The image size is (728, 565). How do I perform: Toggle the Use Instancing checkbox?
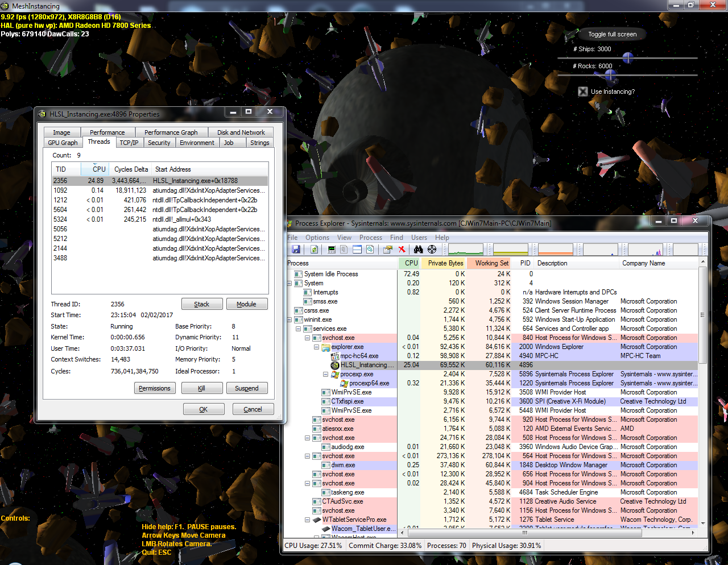[583, 92]
